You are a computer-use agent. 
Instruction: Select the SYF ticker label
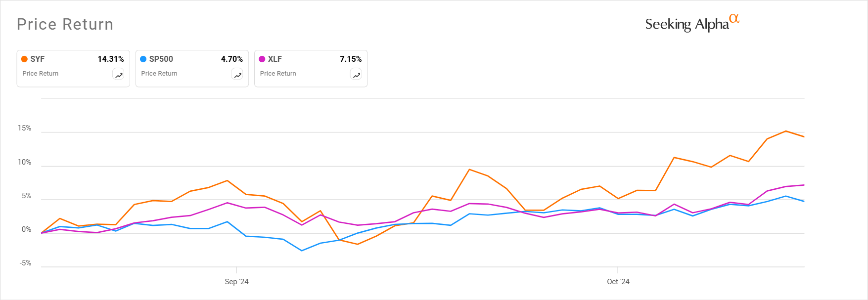point(38,59)
